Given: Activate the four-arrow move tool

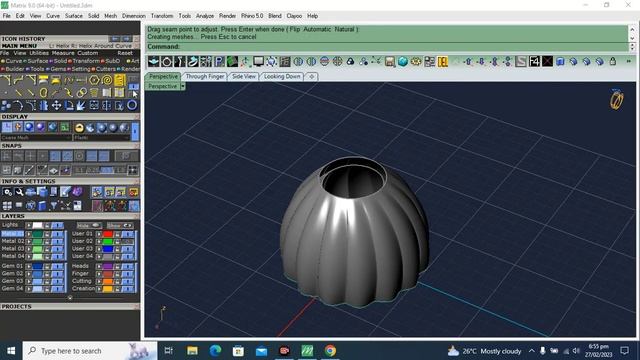Looking at the screenshot, I should [56, 106].
